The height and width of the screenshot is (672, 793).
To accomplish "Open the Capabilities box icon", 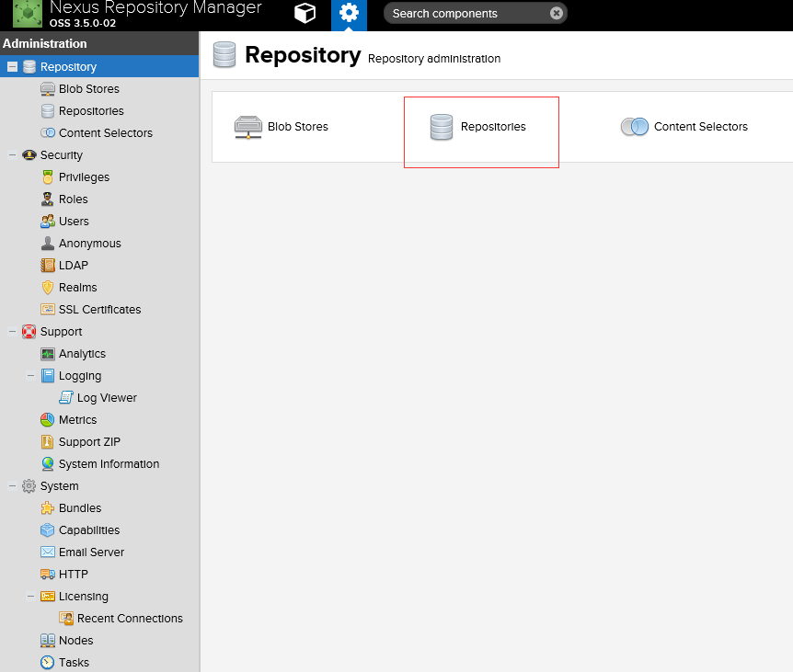I will tap(48, 530).
